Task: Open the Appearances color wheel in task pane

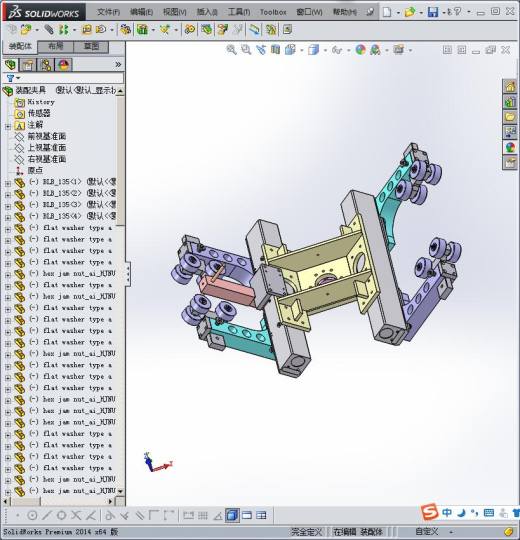Action: click(x=510, y=148)
